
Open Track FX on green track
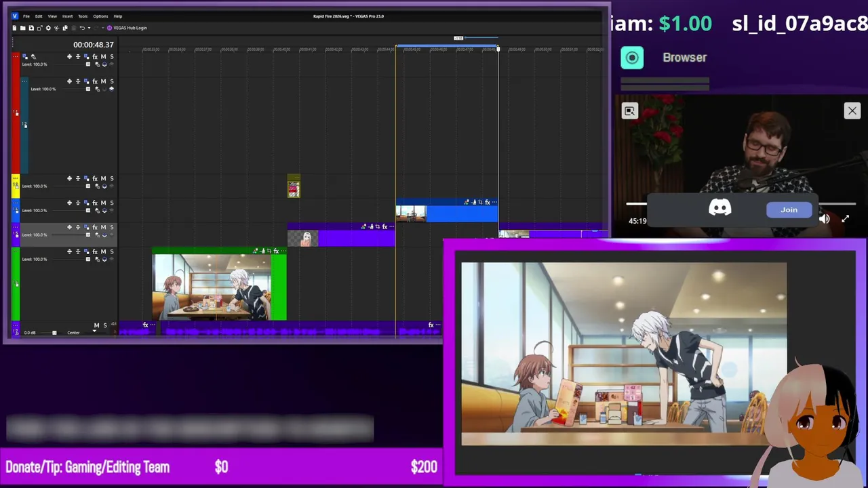click(95, 251)
